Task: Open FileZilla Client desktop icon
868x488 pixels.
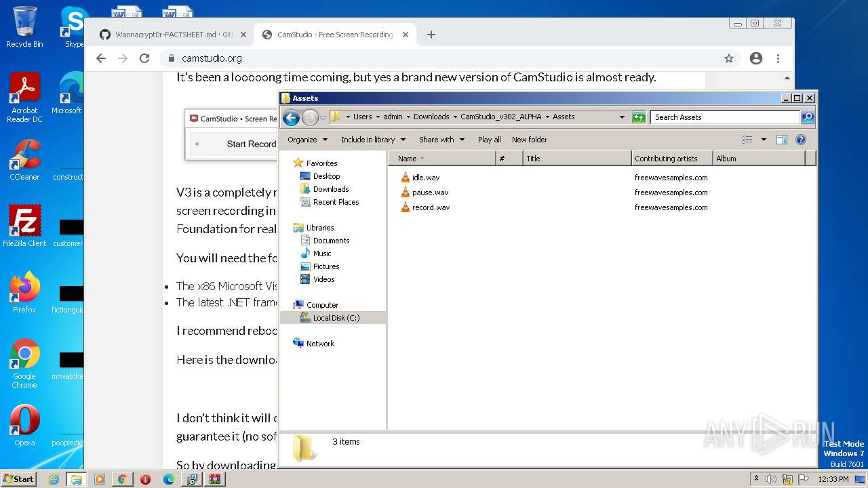Action: pos(24,226)
